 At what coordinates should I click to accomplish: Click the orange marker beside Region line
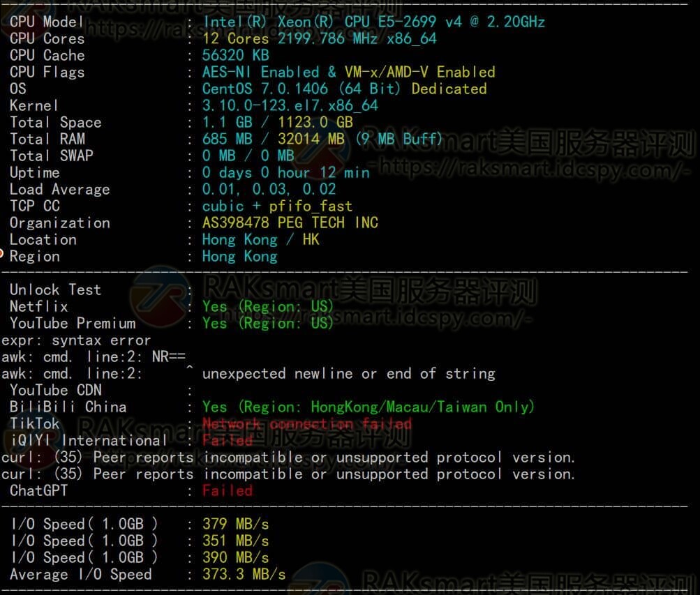(2, 255)
